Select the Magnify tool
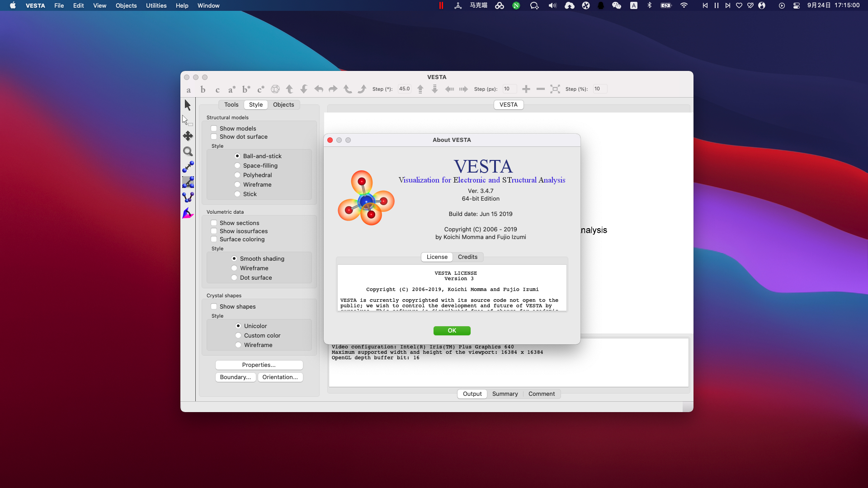Viewport: 868px width, 488px height. click(x=188, y=151)
